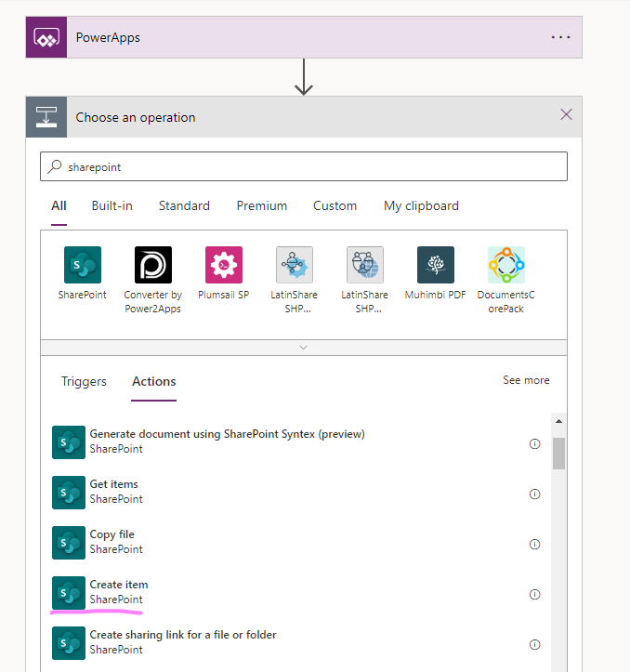Collapse the connectors list chevron
The image size is (630, 672).
pyautogui.click(x=303, y=347)
